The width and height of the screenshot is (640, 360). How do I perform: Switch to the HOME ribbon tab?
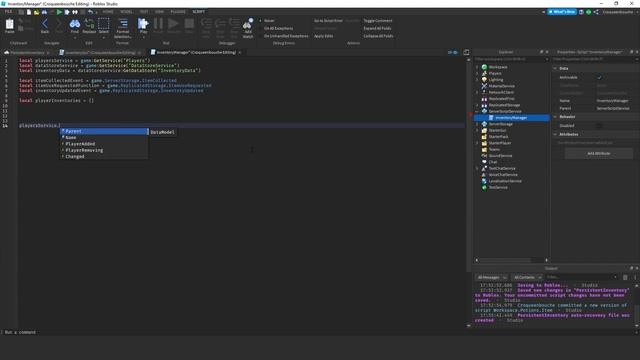tap(108, 12)
